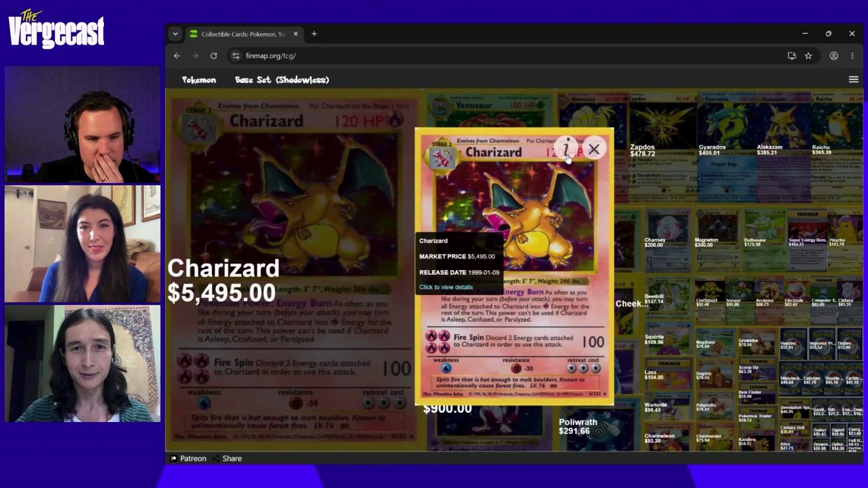Select the Charmander $75.94 card

715,437
